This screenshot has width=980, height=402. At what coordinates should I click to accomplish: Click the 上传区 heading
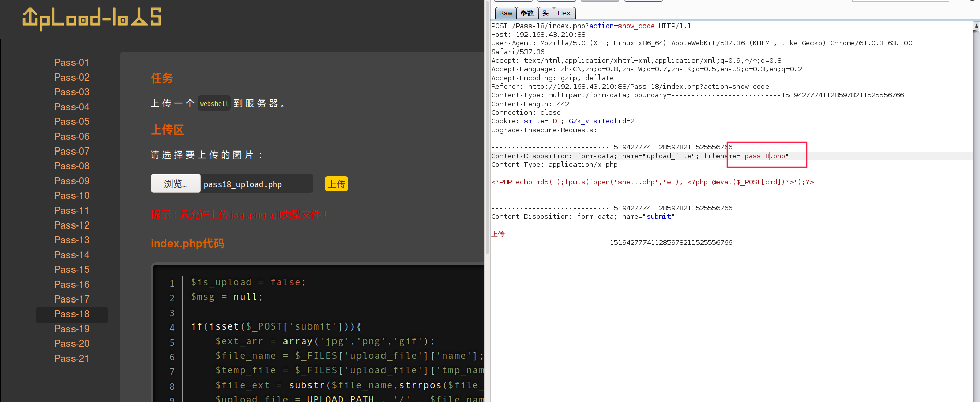[x=167, y=130]
